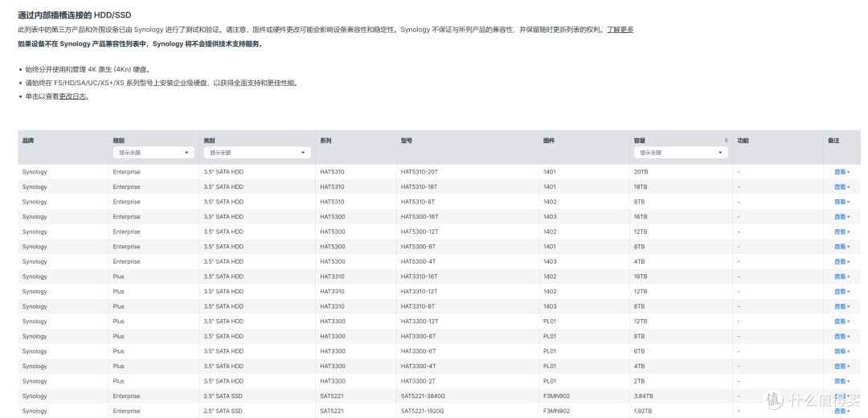Click heading 通过内部插槽连接的 HDD/SSD
The height and width of the screenshot is (418, 868).
tap(75, 15)
